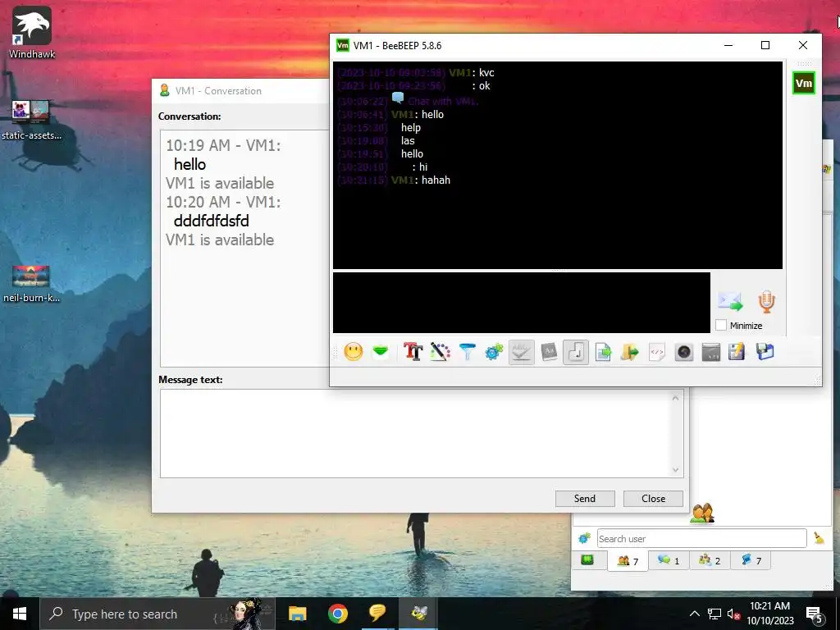Click the send file icon
Screen dimensions: 840x630
[x=603, y=352]
